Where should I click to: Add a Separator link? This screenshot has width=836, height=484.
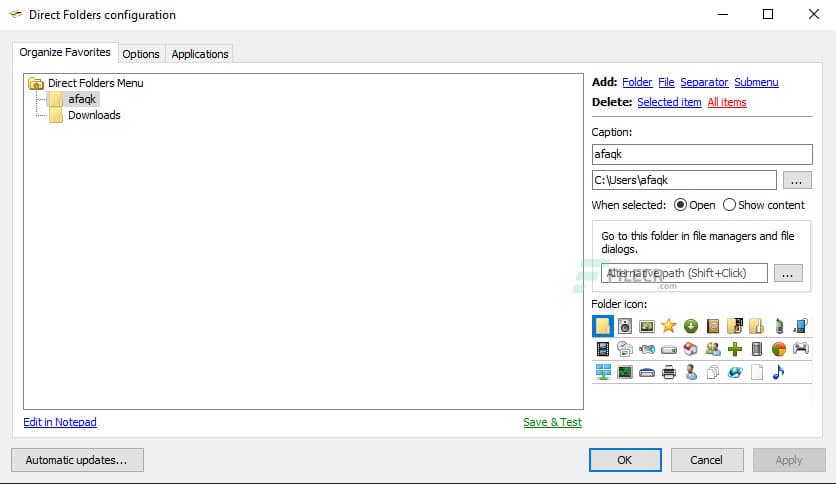coord(704,82)
